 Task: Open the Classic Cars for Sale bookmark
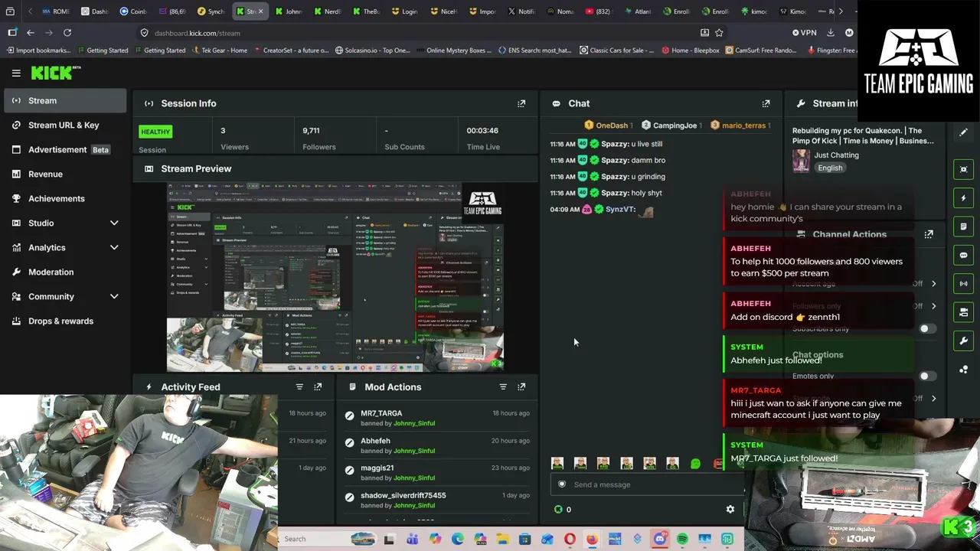pyautogui.click(x=616, y=51)
